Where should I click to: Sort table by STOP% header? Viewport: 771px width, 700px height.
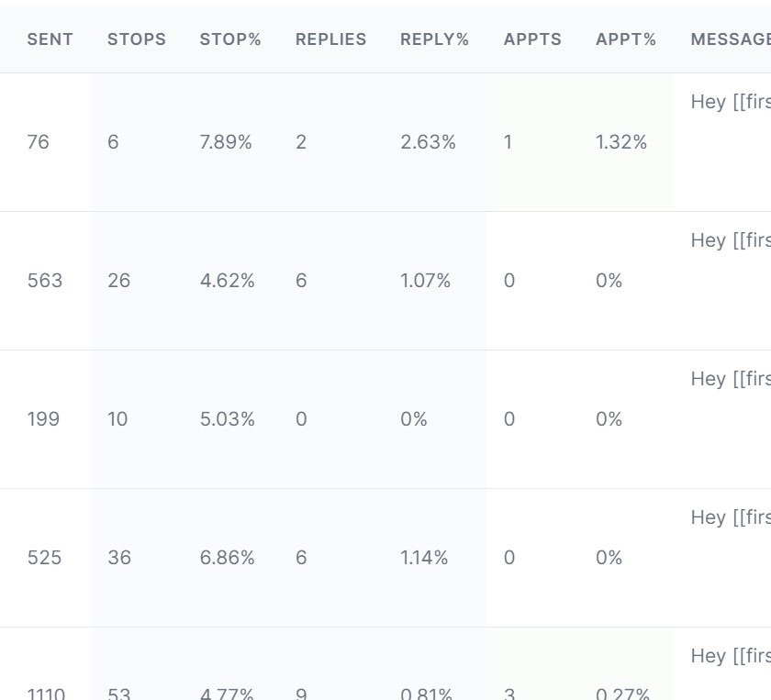tap(230, 39)
